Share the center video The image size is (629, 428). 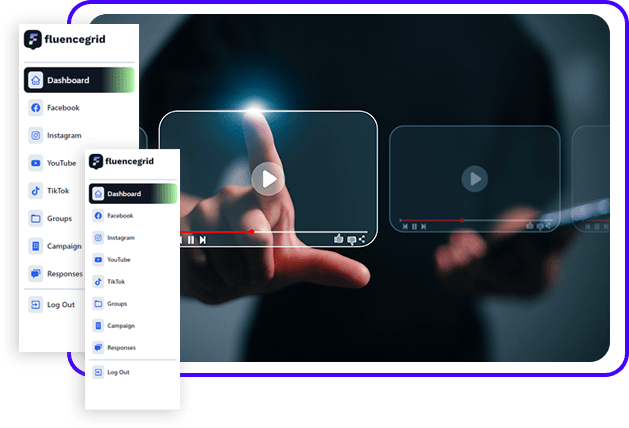click(362, 239)
